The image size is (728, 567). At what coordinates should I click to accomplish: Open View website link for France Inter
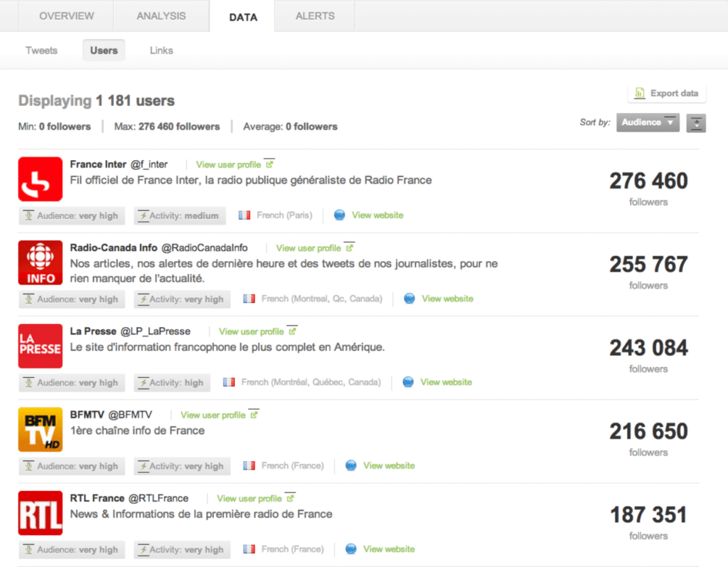(378, 215)
